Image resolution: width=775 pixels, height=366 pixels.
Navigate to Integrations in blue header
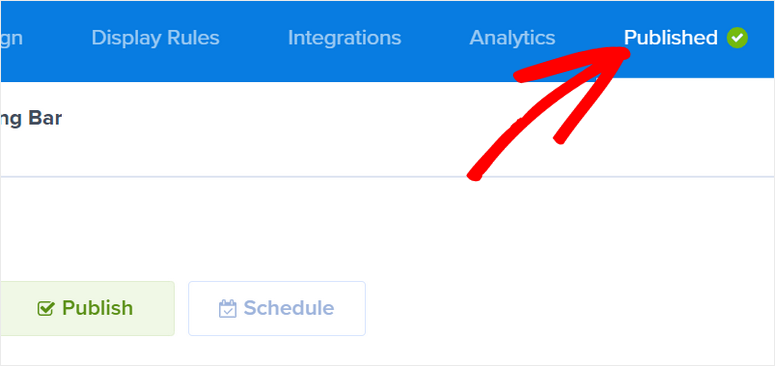pyautogui.click(x=344, y=38)
